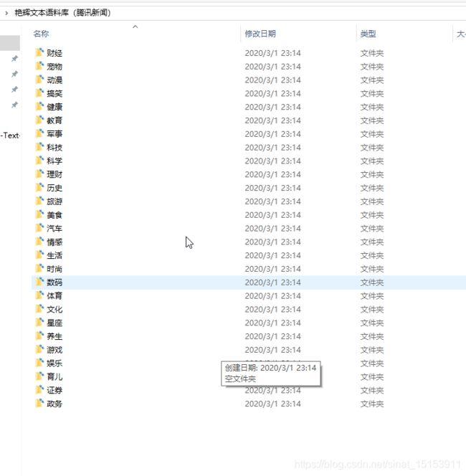Click the 财经 folder icon
The width and height of the screenshot is (466, 476).
(39, 53)
